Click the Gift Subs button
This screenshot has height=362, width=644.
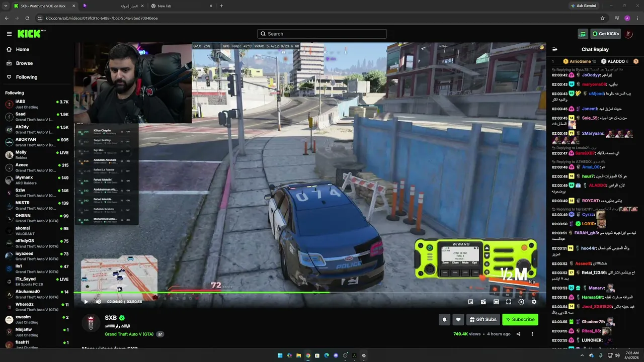483,319
